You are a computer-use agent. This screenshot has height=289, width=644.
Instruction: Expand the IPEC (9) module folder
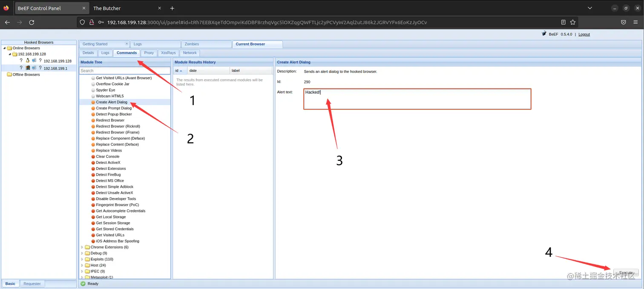pyautogui.click(x=82, y=271)
